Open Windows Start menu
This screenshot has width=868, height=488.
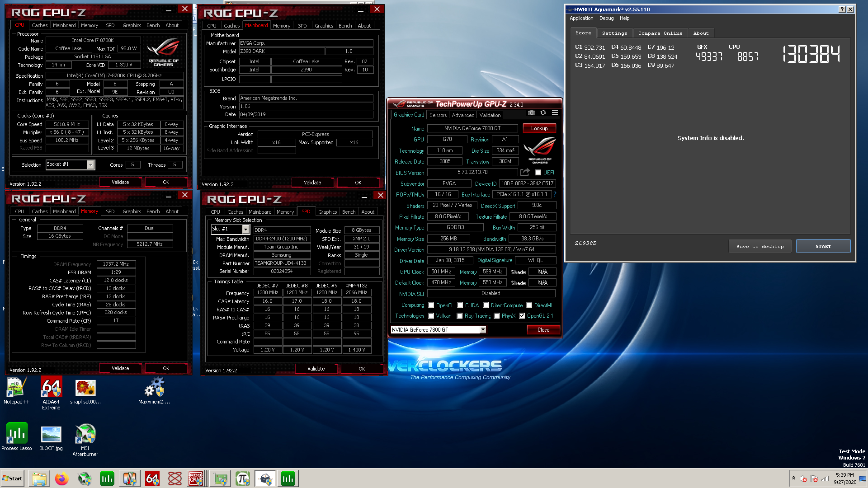13,479
